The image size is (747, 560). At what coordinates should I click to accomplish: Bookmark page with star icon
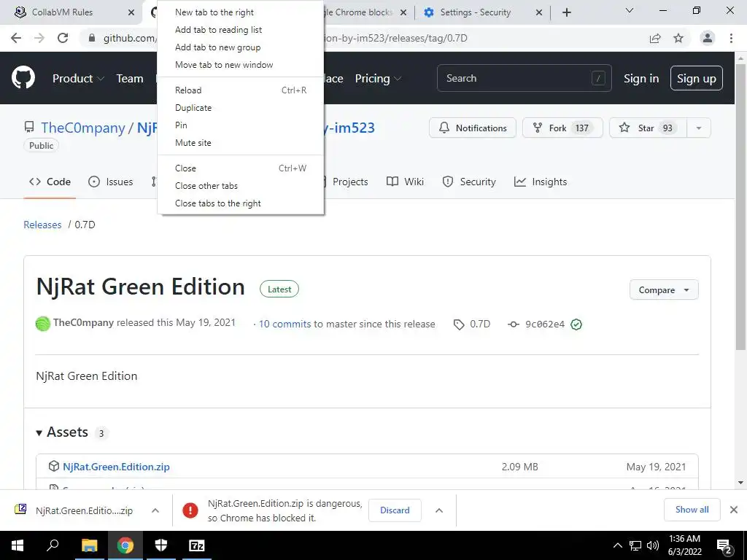pyautogui.click(x=678, y=38)
